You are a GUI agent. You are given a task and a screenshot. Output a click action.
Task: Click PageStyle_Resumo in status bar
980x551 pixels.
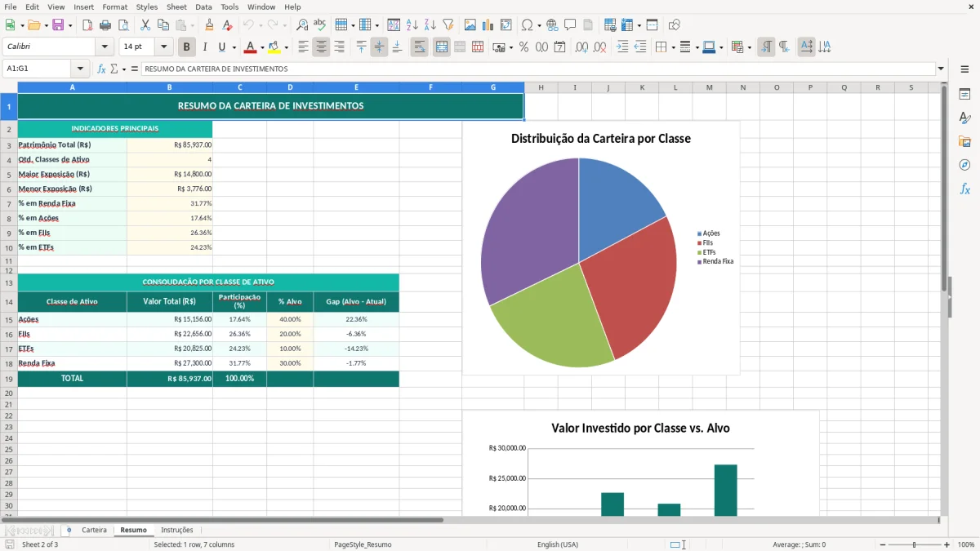[x=363, y=544]
